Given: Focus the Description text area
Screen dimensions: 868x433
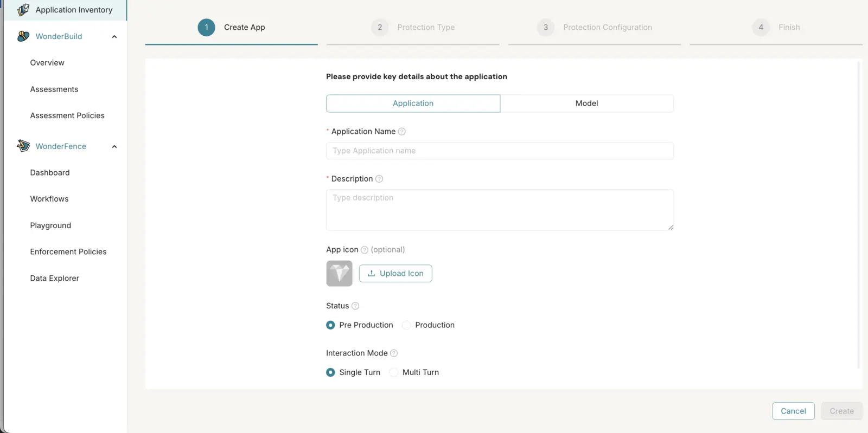Looking at the screenshot, I should (500, 210).
